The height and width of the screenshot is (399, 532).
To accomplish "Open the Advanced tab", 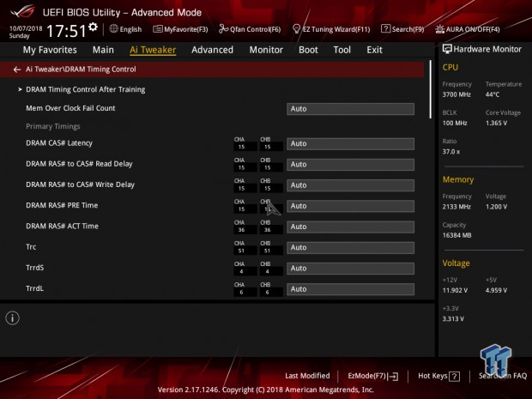I will pos(213,50).
